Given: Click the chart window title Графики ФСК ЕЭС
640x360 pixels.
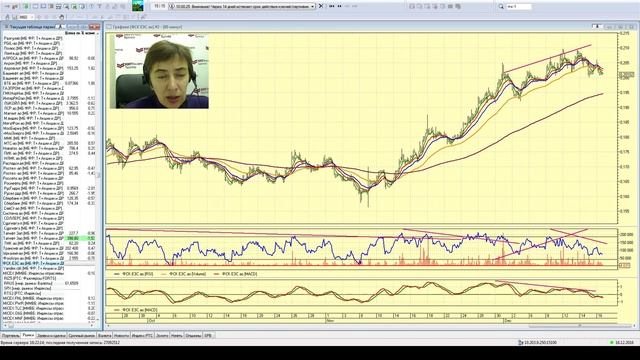Looking at the screenshot, I should pyautogui.click(x=147, y=27).
